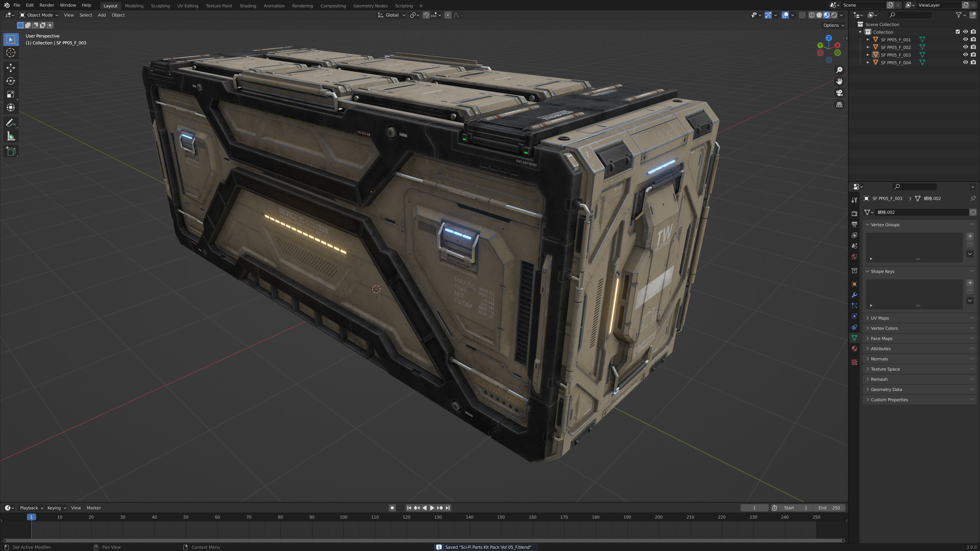This screenshot has width=980, height=551.
Task: Switch perspective/orthographic grid icon
Action: click(x=839, y=105)
